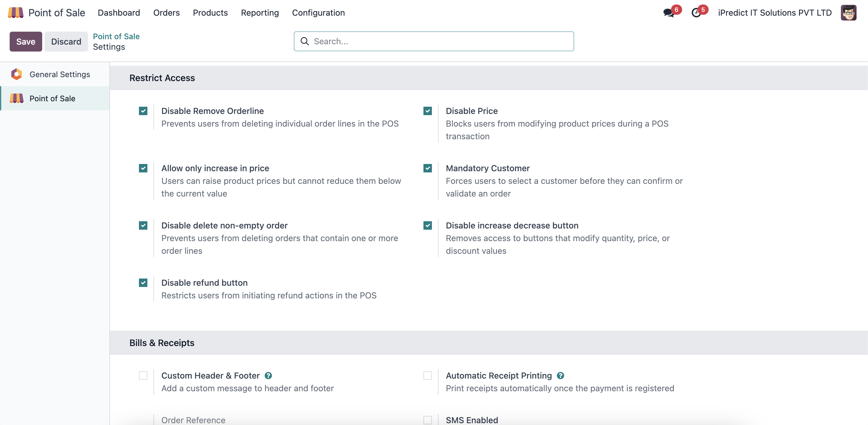Open the activities clock icon
Screen dimensions: 868x425
point(696,13)
